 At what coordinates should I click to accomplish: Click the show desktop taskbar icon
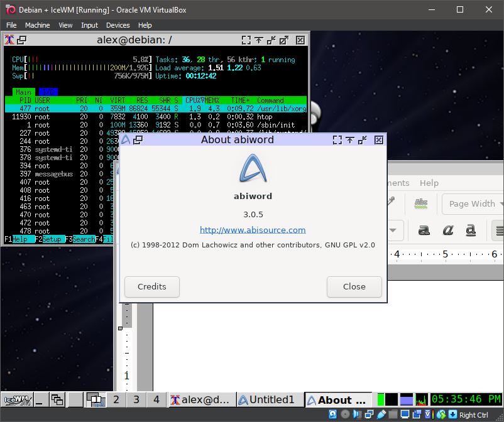click(x=40, y=399)
